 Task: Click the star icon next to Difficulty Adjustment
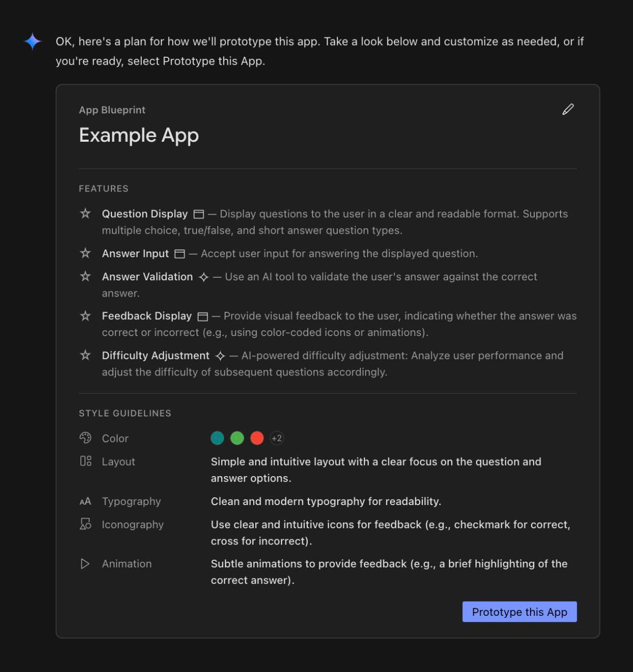coord(85,355)
